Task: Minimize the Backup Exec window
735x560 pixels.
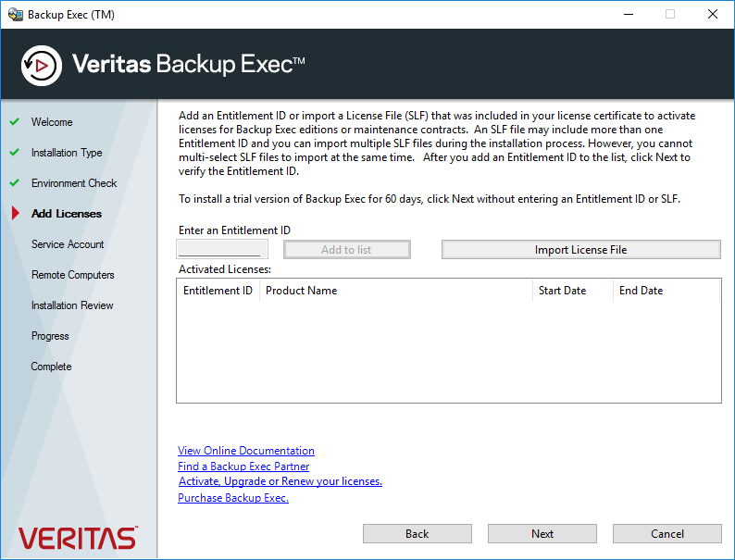Action: coord(629,15)
